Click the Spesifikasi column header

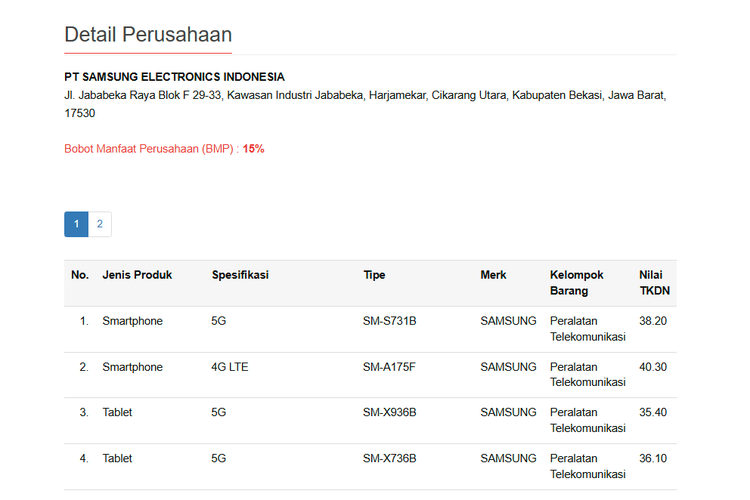[241, 275]
